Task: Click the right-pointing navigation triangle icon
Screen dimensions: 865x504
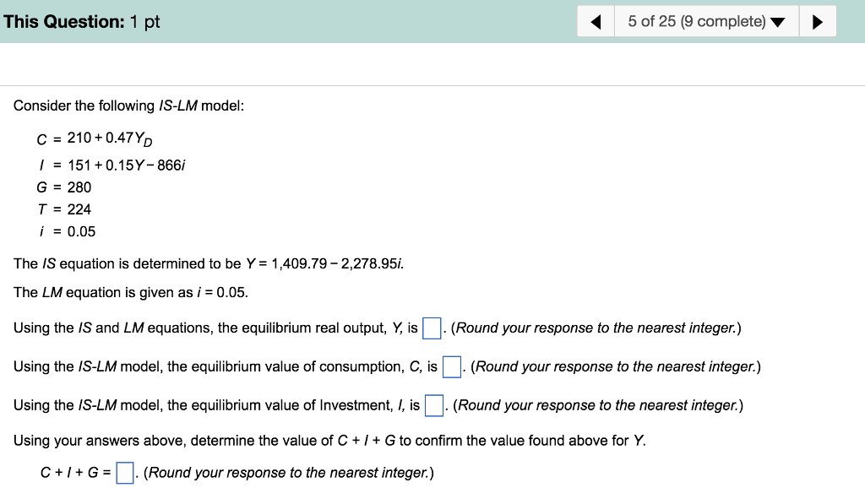Action: point(818,21)
